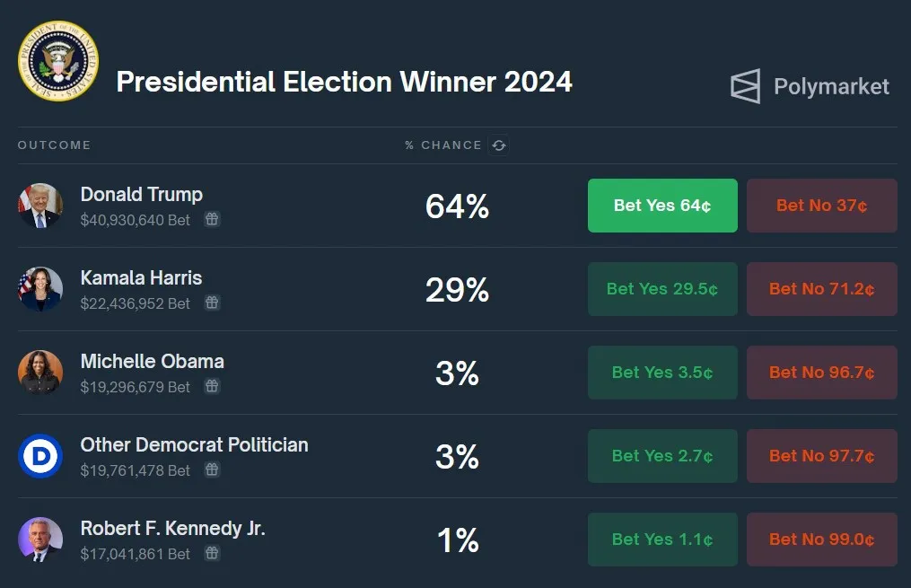Viewport: 911px width, 588px height.
Task: Select Bet Yes 3.5¢ for Michelle Obama
Action: [x=662, y=373]
